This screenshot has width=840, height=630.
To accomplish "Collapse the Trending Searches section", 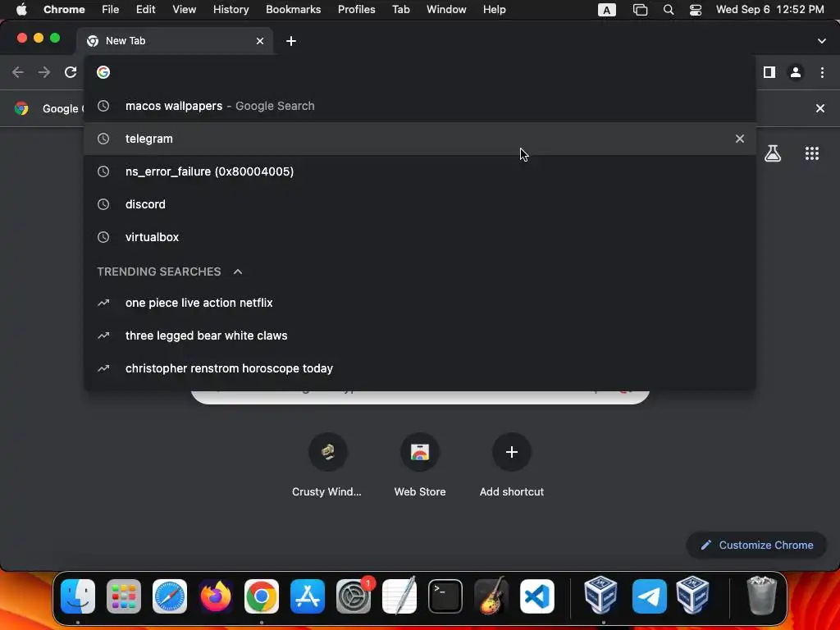I will pos(238,272).
